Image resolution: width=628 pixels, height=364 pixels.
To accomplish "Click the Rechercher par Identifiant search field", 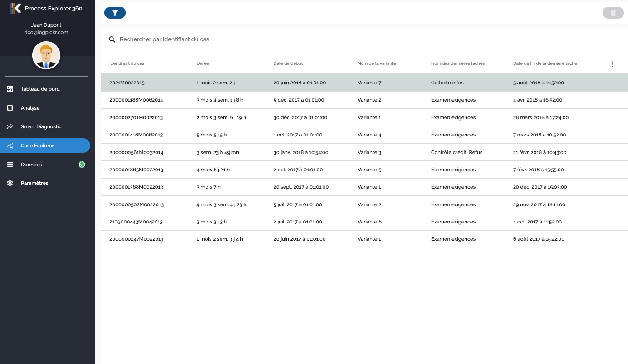I will pos(168,39).
